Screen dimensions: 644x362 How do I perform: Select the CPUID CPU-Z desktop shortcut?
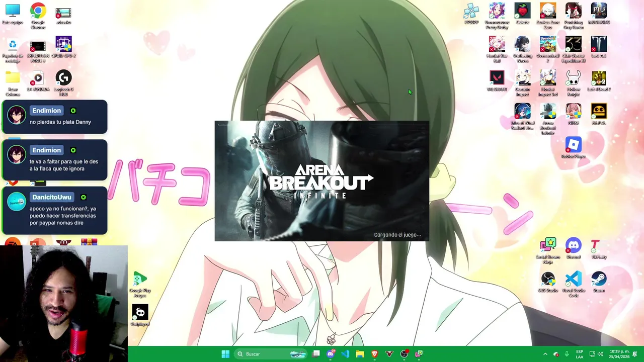pyautogui.click(x=63, y=47)
